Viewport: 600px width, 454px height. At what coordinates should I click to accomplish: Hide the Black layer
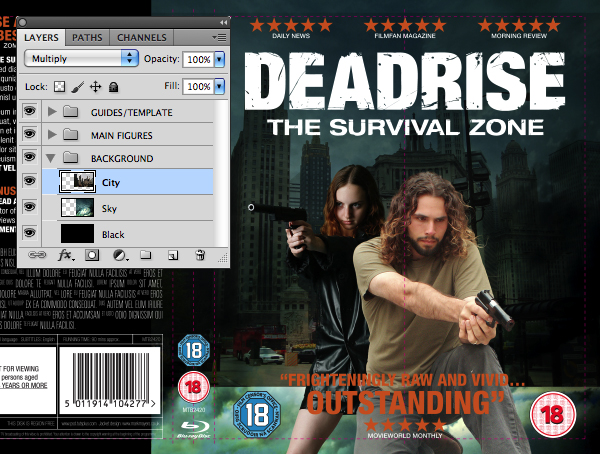point(30,233)
